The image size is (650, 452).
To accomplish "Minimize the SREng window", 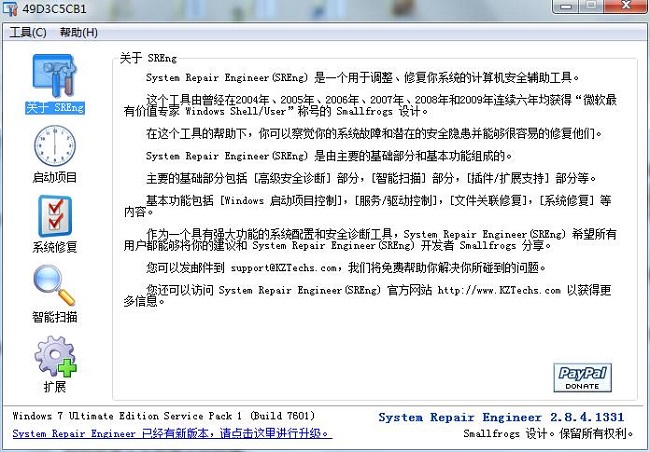I will (565, 6).
